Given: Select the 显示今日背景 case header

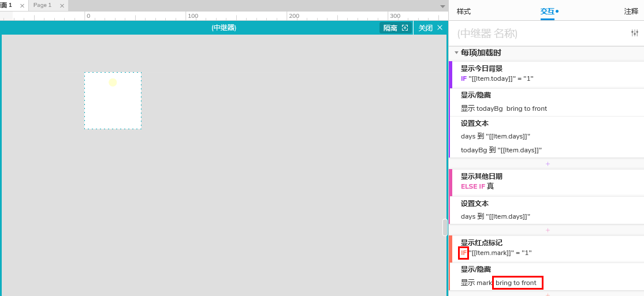Looking at the screenshot, I should (481, 69).
